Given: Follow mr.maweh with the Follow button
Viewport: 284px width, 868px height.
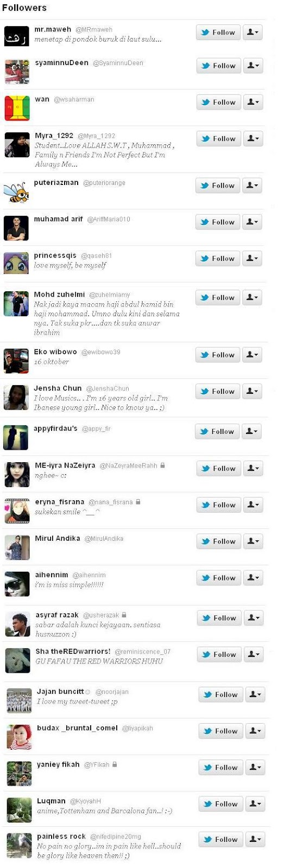Looking at the screenshot, I should [218, 33].
